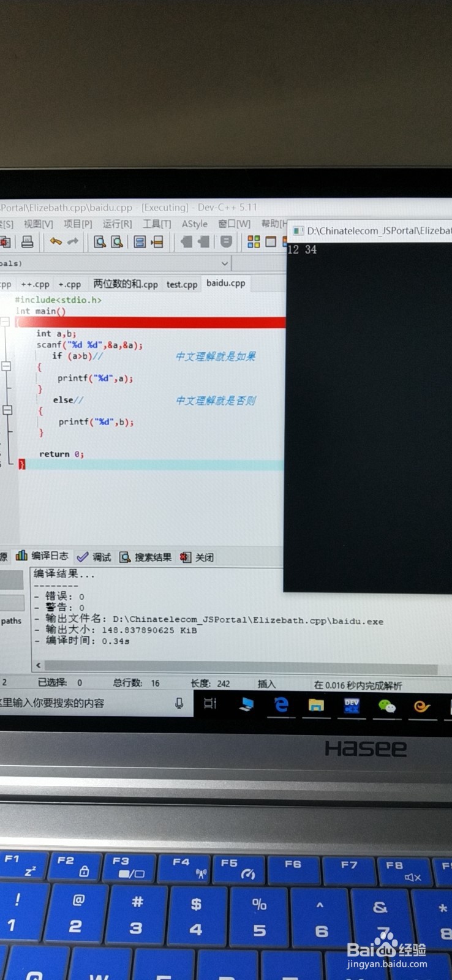Open Task View from the taskbar
This screenshot has width=452, height=980.
210,703
